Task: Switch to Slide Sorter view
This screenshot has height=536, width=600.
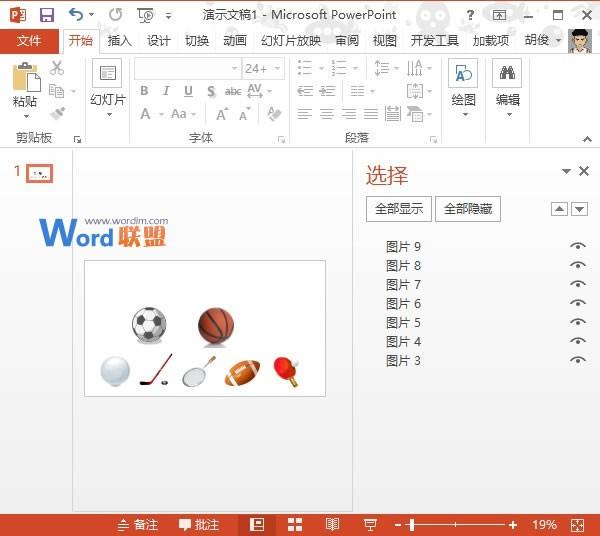Action: tap(295, 525)
